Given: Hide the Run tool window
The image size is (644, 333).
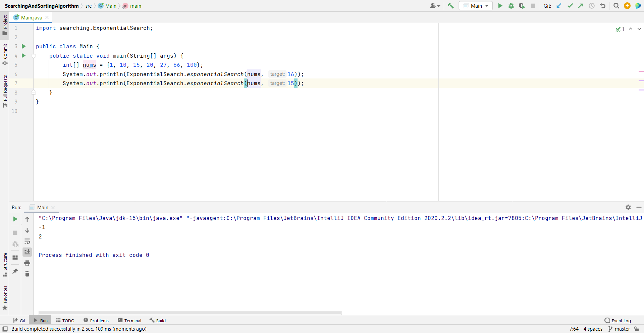Looking at the screenshot, I should tap(639, 207).
